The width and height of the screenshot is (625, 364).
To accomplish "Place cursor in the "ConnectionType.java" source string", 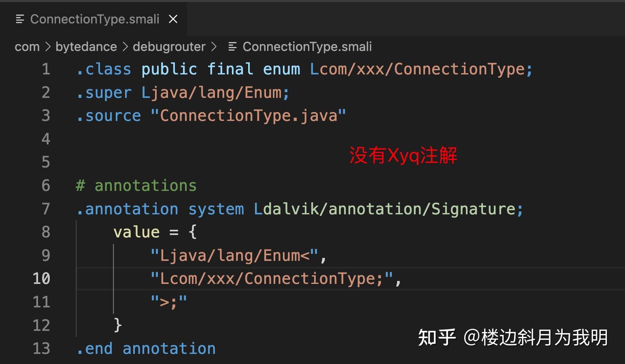I will coord(248,116).
